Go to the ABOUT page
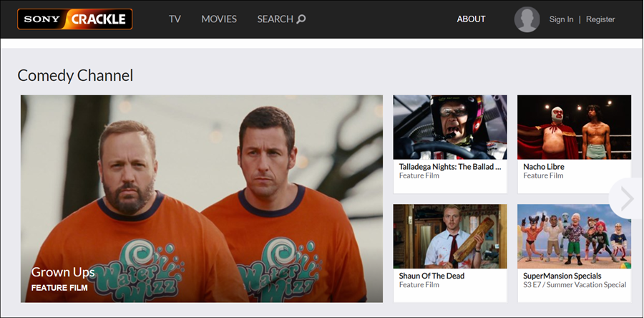The height and width of the screenshot is (318, 644). pos(471,19)
